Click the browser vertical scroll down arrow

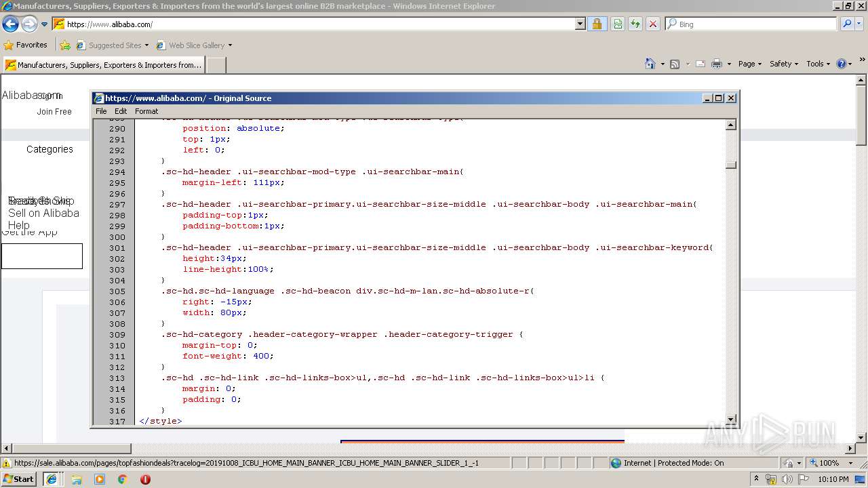(x=862, y=437)
